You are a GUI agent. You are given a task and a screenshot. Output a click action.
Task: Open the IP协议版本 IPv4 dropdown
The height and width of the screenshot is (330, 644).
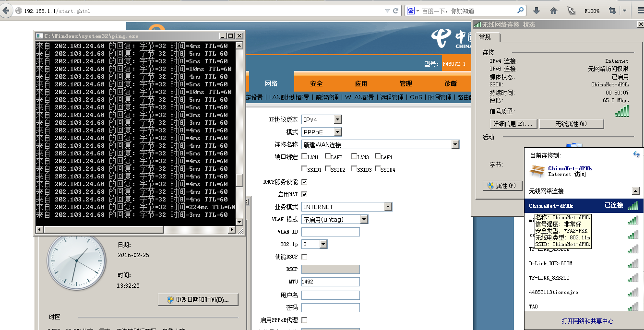322,119
